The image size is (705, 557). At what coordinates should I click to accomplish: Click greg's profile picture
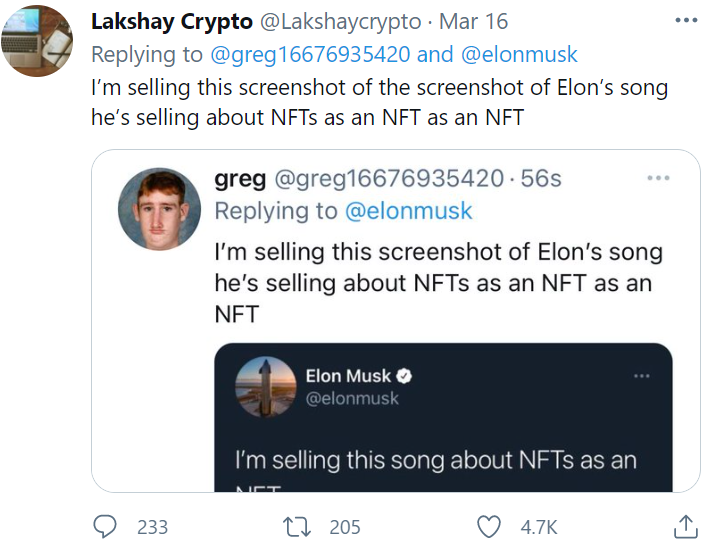click(159, 209)
